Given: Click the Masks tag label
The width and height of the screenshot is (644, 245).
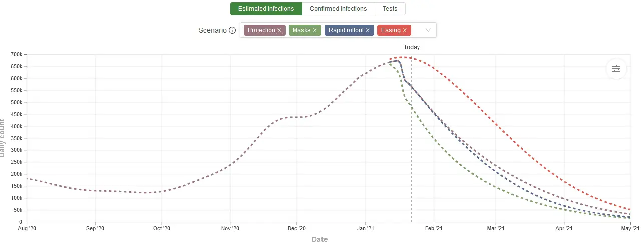Looking at the screenshot, I should tap(301, 30).
